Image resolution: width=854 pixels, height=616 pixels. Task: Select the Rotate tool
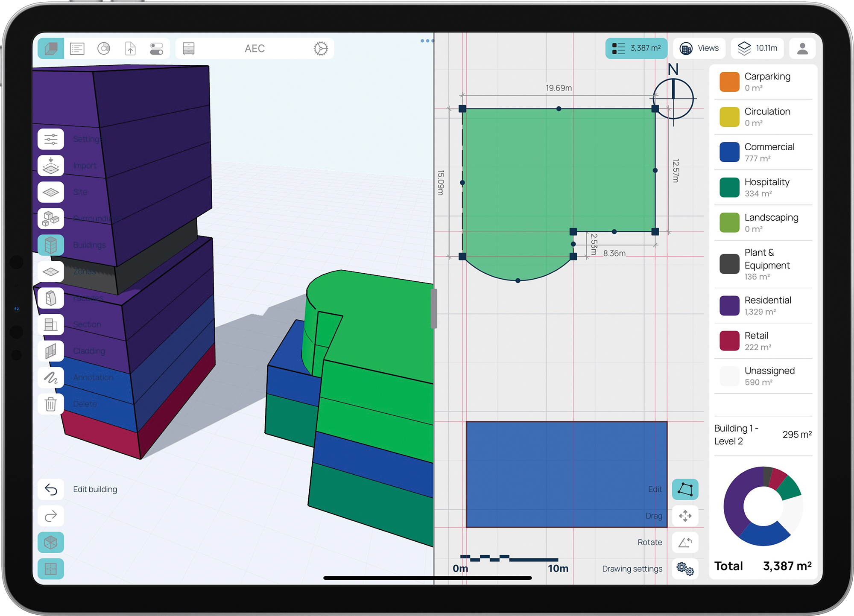point(685,542)
